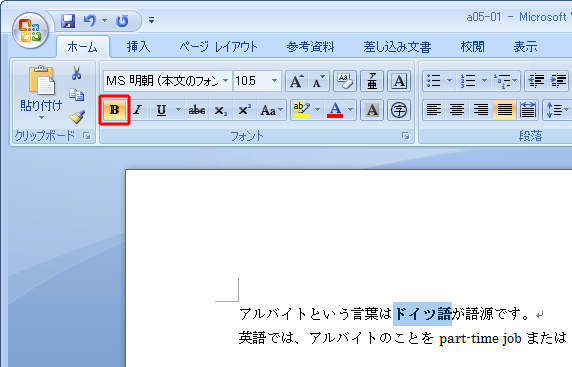Paste using the clipboard 貼り付け icon
Screen dimensions: 572x367
coord(41,81)
